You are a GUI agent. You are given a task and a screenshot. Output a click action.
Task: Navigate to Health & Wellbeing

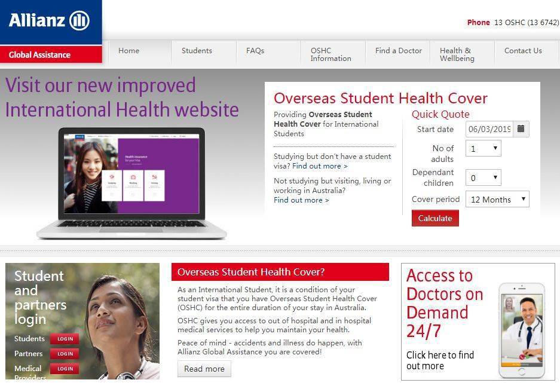coord(457,54)
